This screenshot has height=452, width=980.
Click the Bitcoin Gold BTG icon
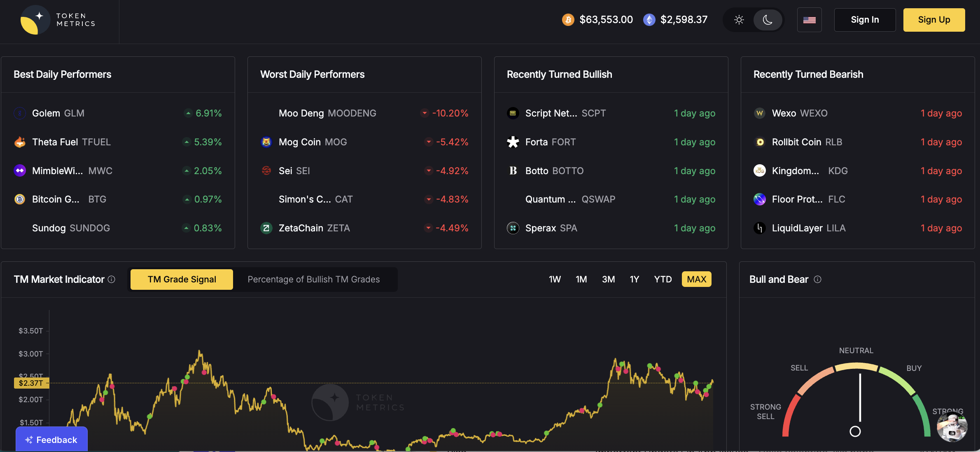click(20, 199)
